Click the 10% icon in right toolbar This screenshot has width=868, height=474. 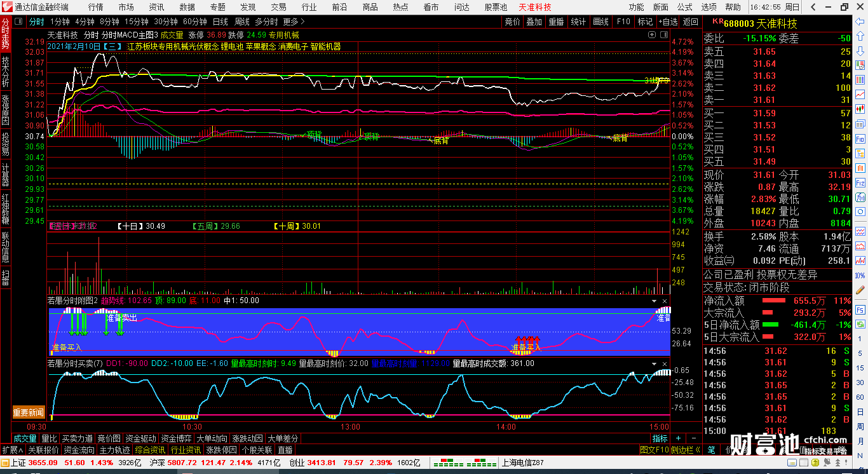(x=860, y=276)
